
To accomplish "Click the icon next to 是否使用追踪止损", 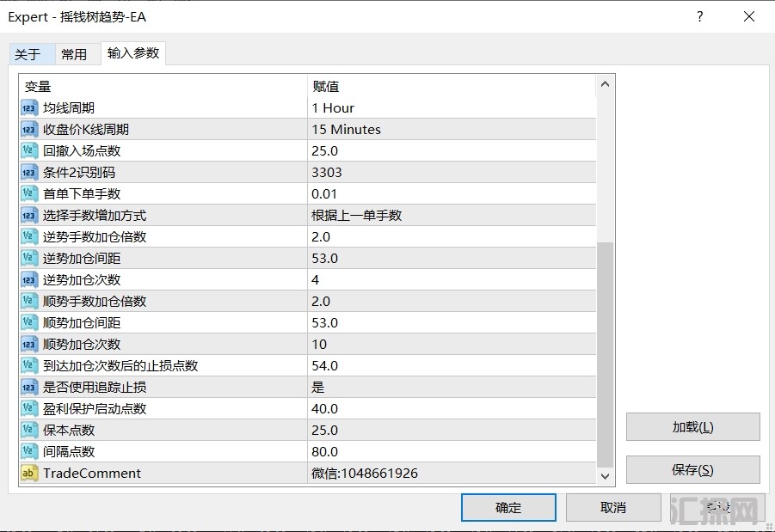I will click(x=29, y=388).
